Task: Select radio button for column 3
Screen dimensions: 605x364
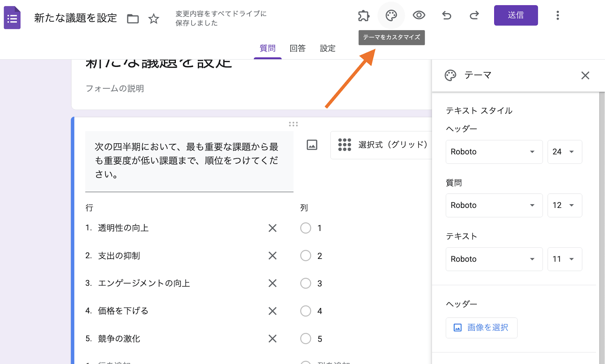Action: click(306, 283)
